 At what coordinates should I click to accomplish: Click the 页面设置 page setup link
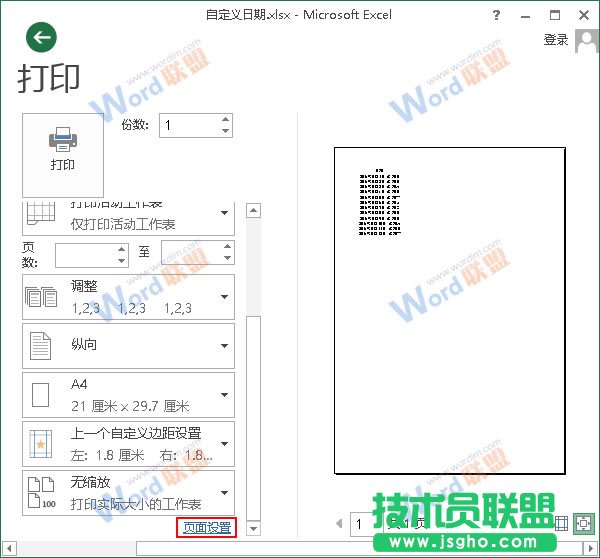tap(207, 528)
